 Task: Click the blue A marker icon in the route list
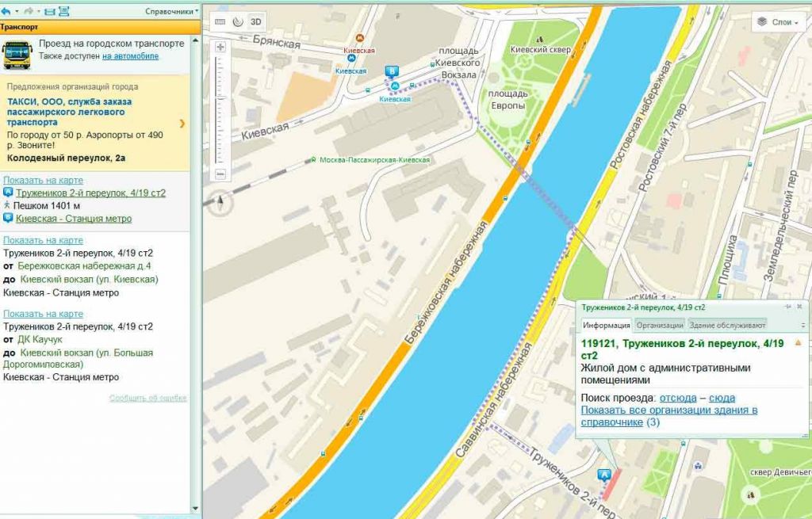8,193
